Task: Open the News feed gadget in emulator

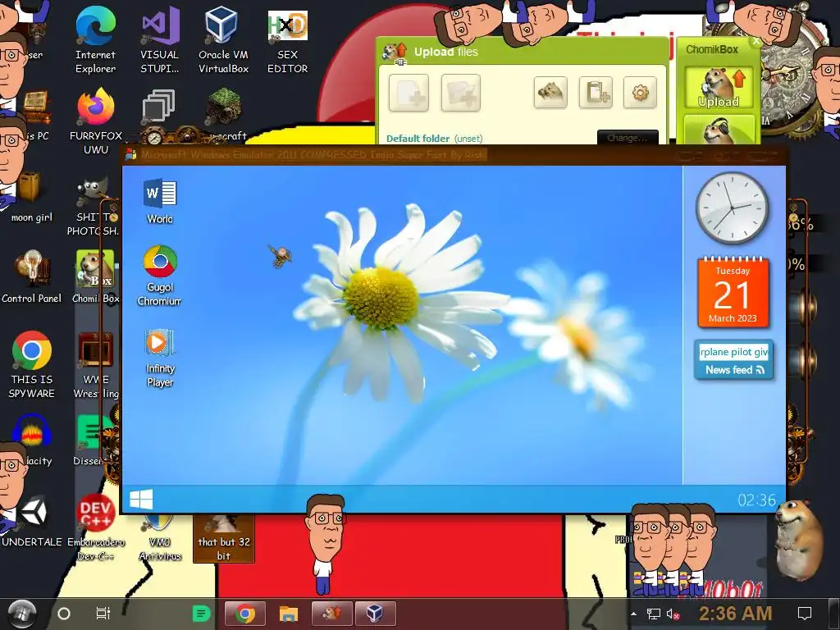Action: click(734, 360)
